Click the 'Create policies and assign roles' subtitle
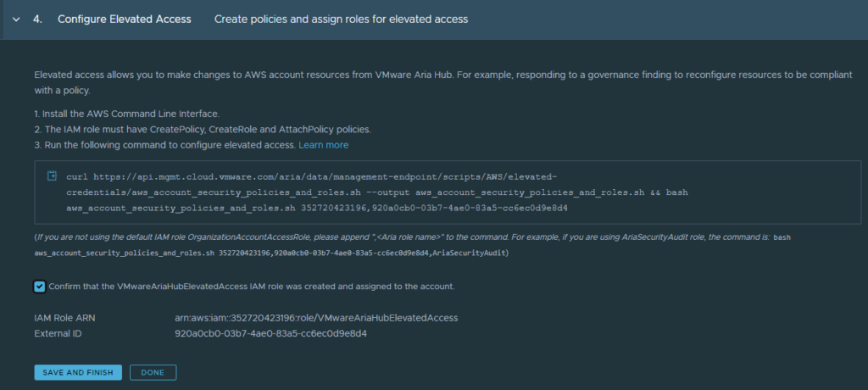The height and width of the screenshot is (390, 868). [341, 19]
